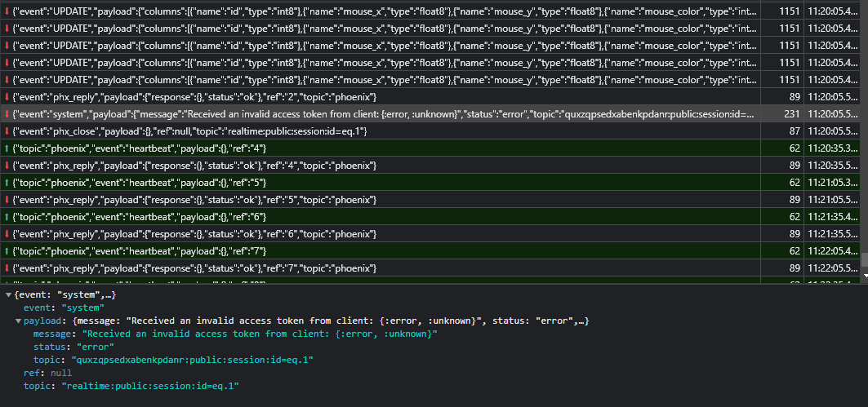Screen dimensions: 868x407
Task: Click the status: "error" property in the preview
Action: pos(73,347)
